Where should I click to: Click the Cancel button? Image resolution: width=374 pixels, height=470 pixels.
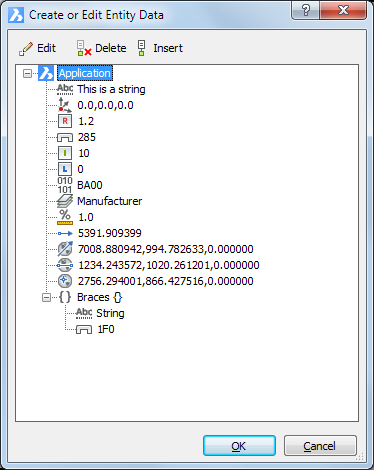coord(320,446)
